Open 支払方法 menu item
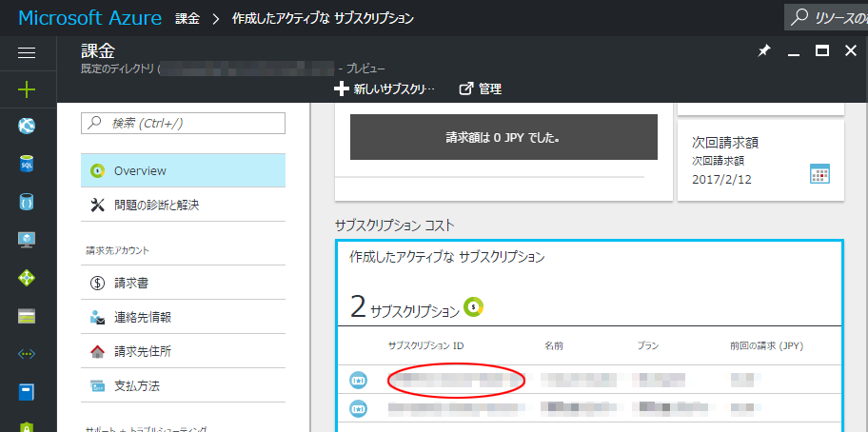 (184, 385)
